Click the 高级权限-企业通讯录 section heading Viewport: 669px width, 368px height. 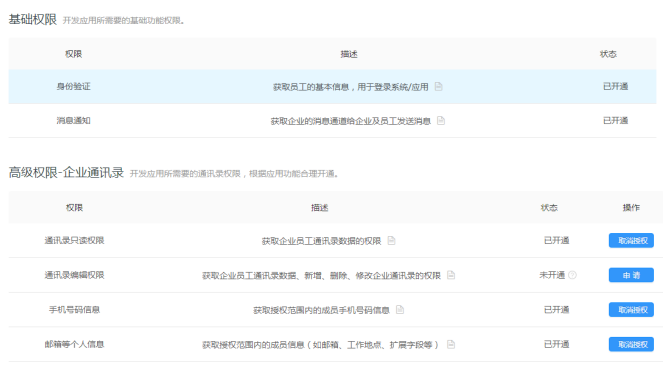click(66, 173)
